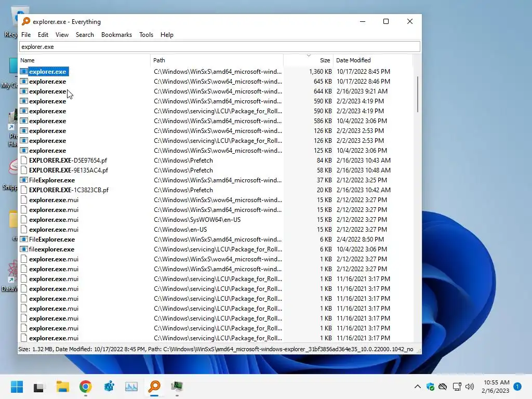Click icon of fileexplorer.exe 6 KB row

click(24, 249)
